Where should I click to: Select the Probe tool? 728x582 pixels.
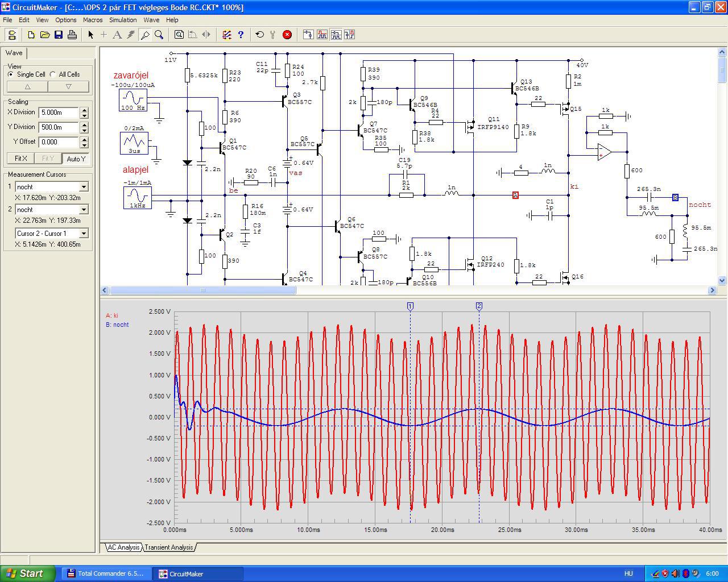[x=145, y=35]
